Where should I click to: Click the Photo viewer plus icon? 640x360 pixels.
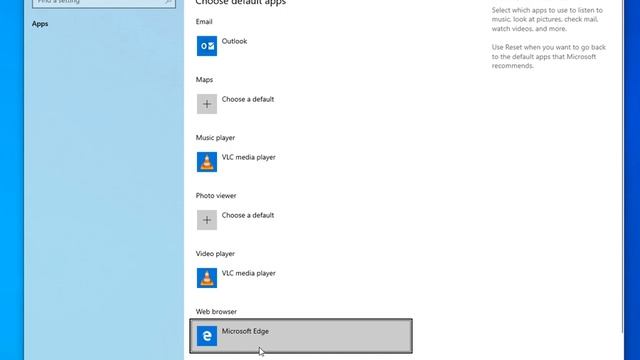coord(207,220)
